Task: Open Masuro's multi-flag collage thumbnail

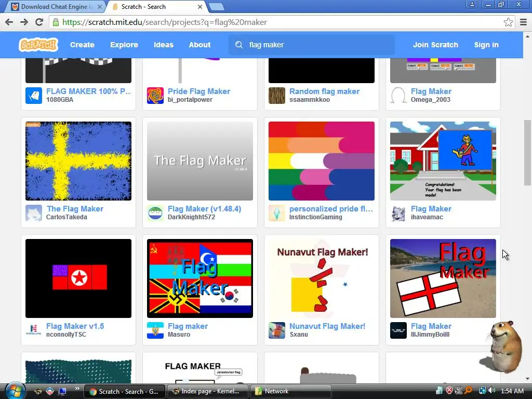Action: (200, 278)
